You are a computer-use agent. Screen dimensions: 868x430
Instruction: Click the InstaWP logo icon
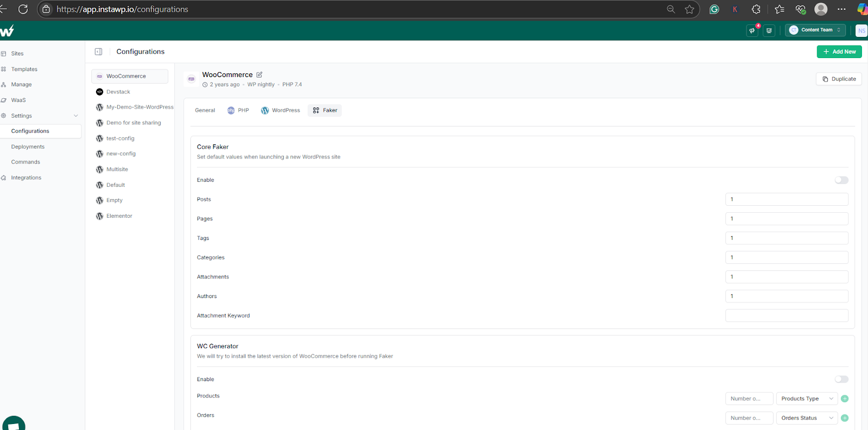point(7,31)
